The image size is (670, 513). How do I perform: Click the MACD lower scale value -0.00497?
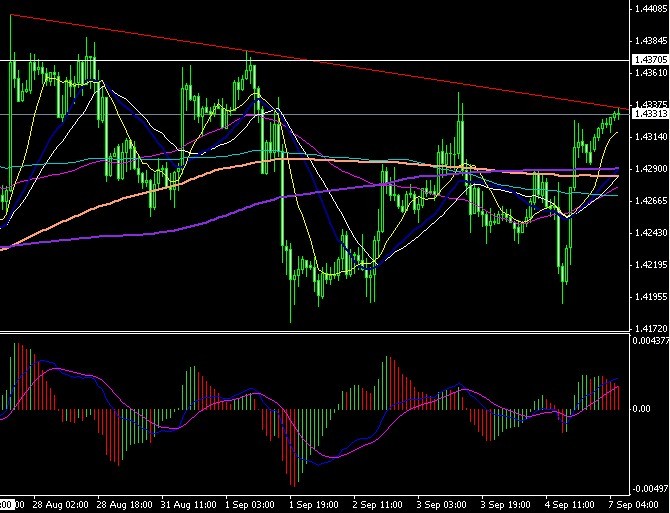[x=651, y=489]
